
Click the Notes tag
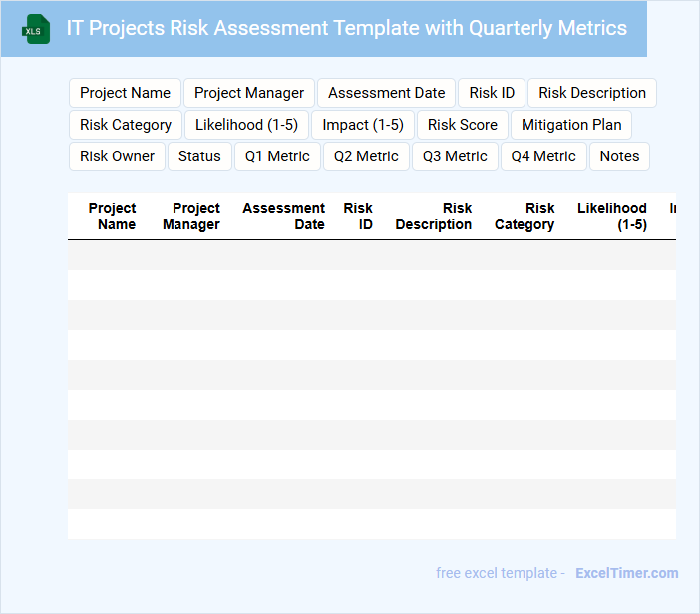point(619,156)
